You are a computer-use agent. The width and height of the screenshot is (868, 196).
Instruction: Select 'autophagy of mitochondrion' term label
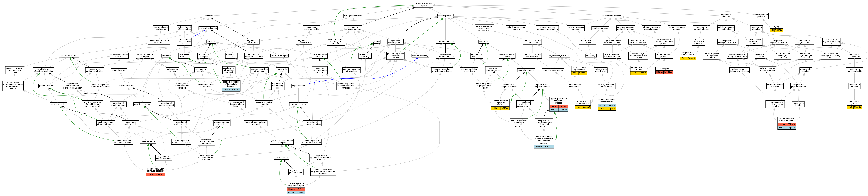[x=583, y=102]
